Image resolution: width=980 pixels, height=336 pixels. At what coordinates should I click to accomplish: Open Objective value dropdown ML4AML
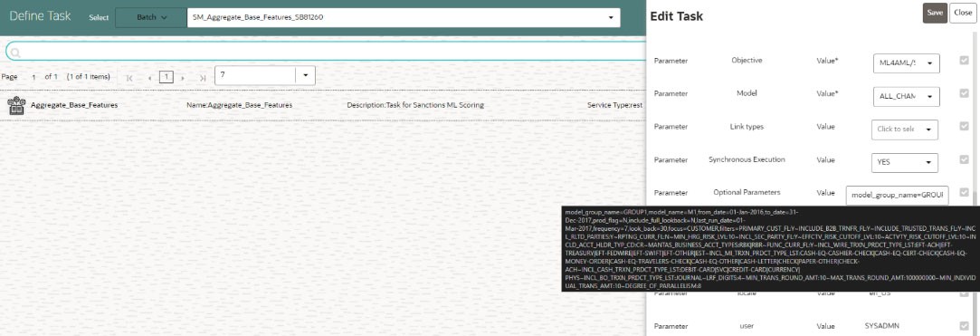click(906, 62)
